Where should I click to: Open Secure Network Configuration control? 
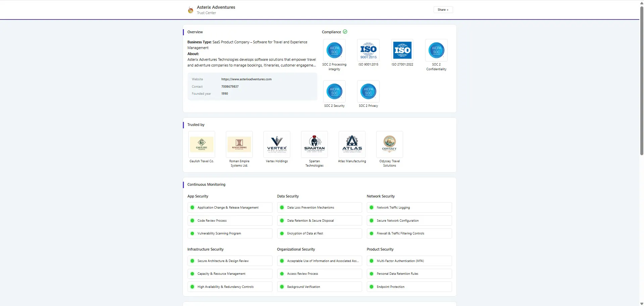(x=409, y=221)
